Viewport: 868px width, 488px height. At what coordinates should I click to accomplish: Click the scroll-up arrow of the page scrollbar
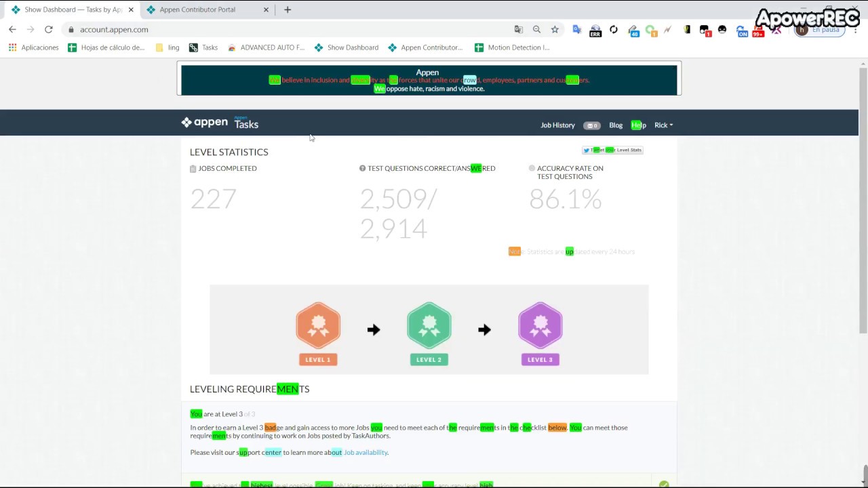pyautogui.click(x=863, y=63)
